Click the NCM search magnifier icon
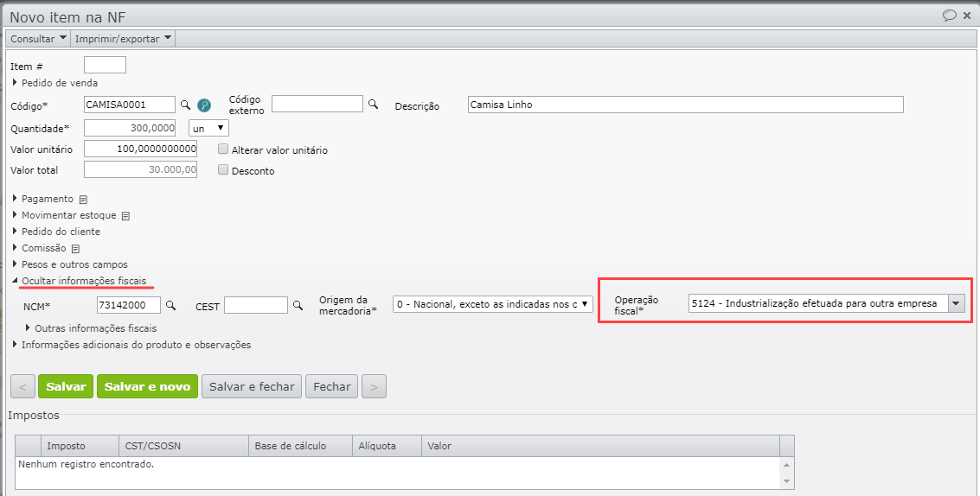Screen dimensions: 980x496 tap(170, 306)
